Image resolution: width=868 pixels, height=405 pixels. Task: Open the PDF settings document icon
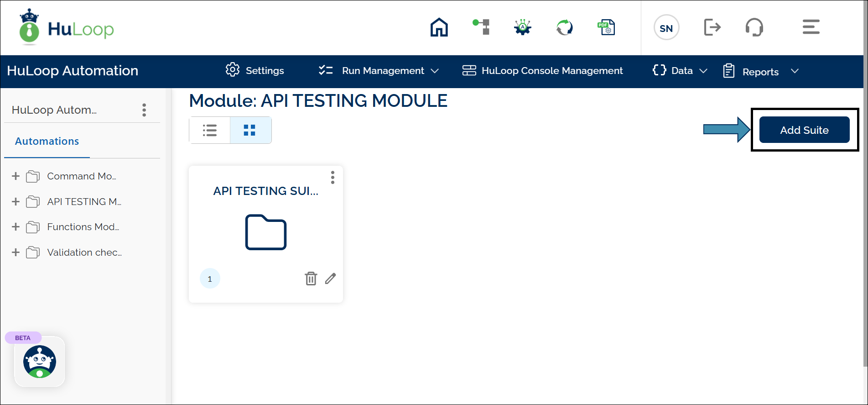click(x=606, y=27)
